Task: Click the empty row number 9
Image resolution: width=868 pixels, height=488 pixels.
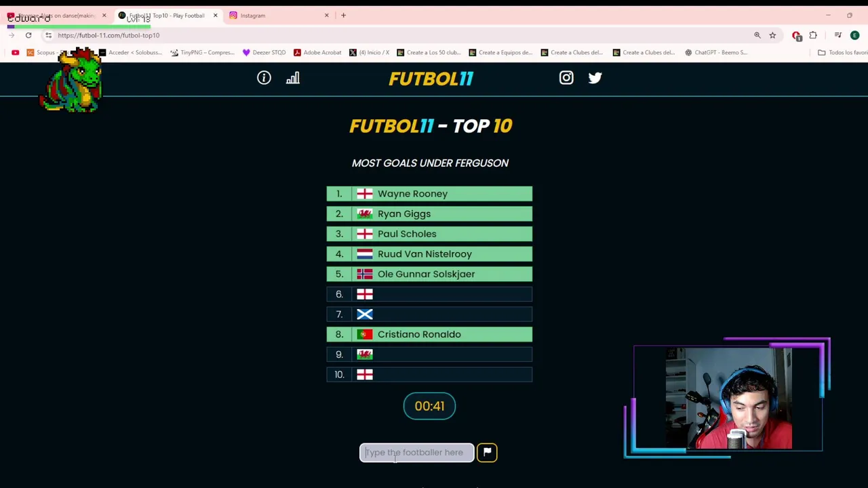Action: pos(429,354)
